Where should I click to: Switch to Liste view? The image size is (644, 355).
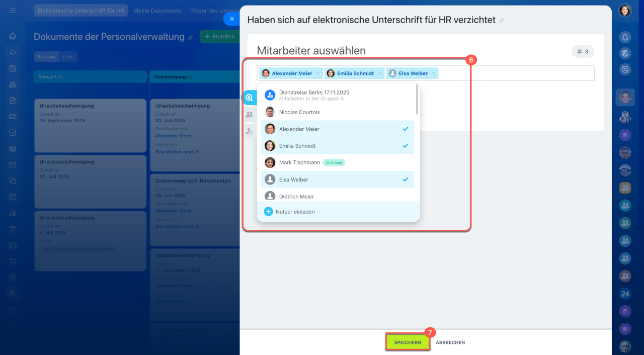(68, 57)
